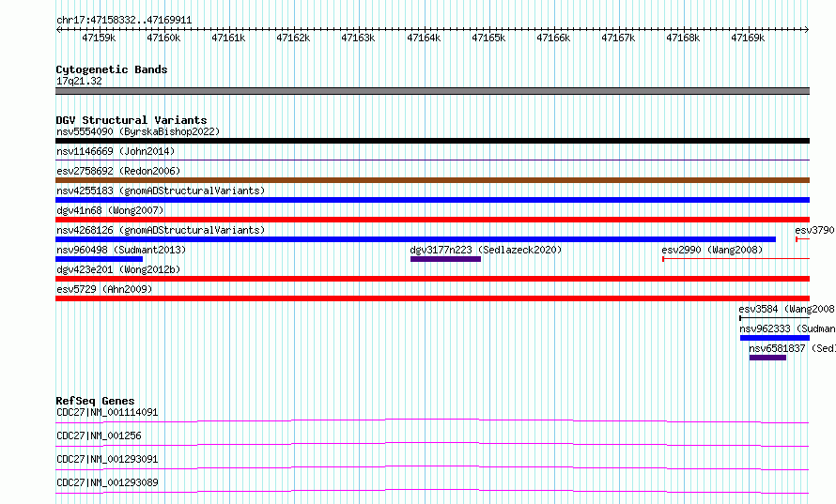Select the blue nsv962333 variant bar
The width and height of the screenshot is (836, 504).
[775, 338]
